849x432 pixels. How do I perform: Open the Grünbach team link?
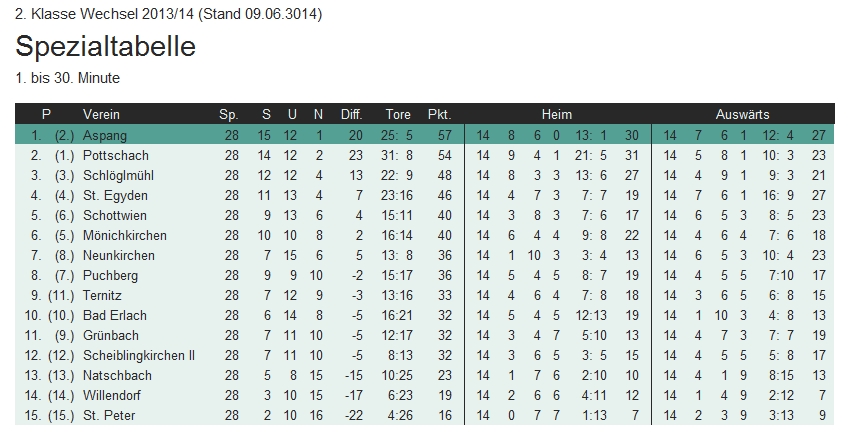pos(111,335)
